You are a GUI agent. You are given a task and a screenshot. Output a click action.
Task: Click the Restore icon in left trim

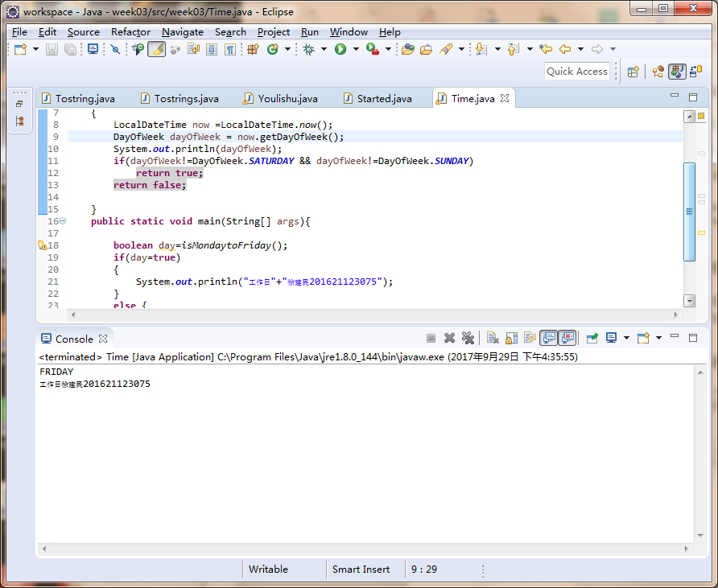pyautogui.click(x=19, y=104)
